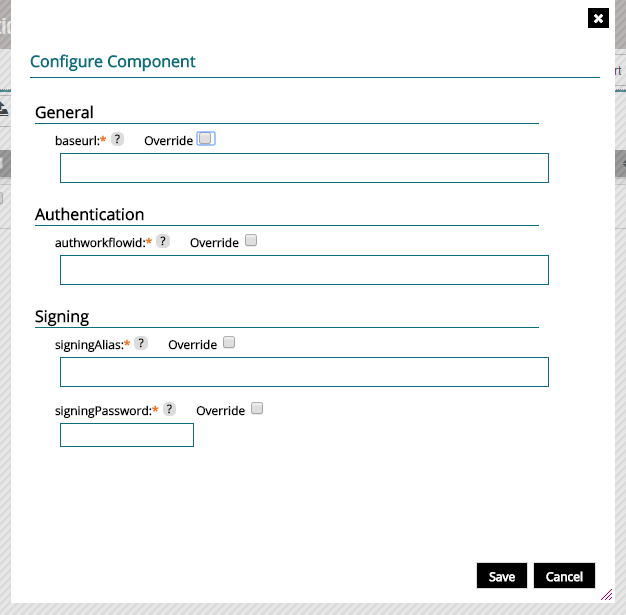Screen dimensions: 626x615
Task: Enable the Override checkbox for baseurl
Action: pos(205,139)
